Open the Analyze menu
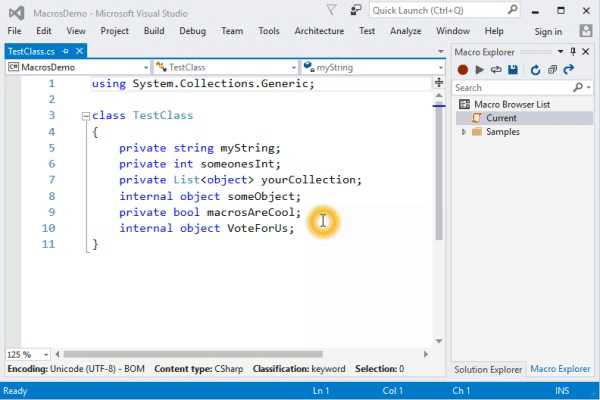The width and height of the screenshot is (600, 400). 406,31
